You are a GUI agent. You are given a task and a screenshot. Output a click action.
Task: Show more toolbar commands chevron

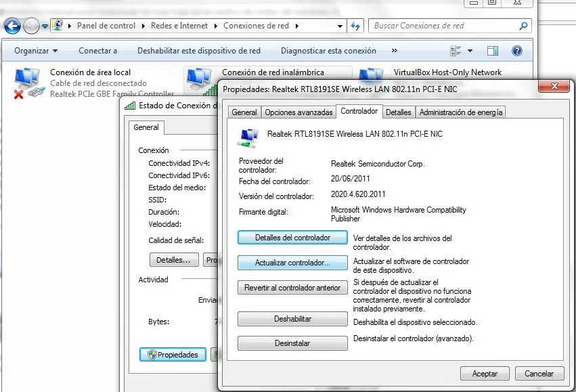tap(395, 51)
